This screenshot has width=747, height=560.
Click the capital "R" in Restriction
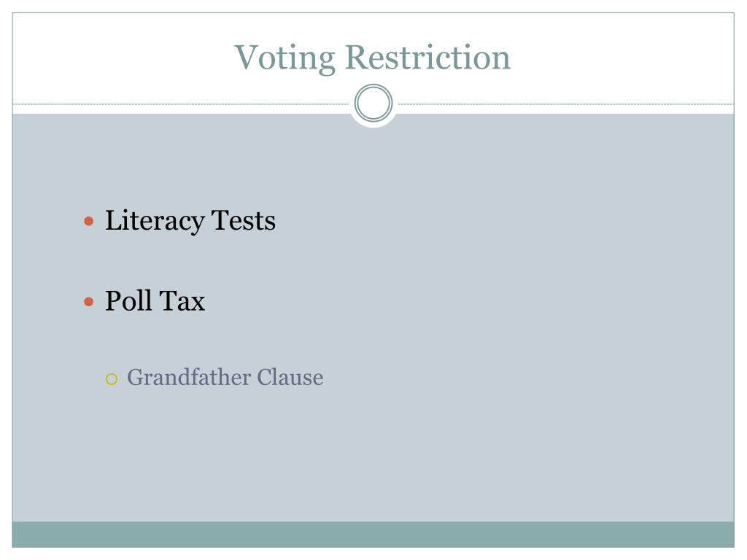(357, 57)
